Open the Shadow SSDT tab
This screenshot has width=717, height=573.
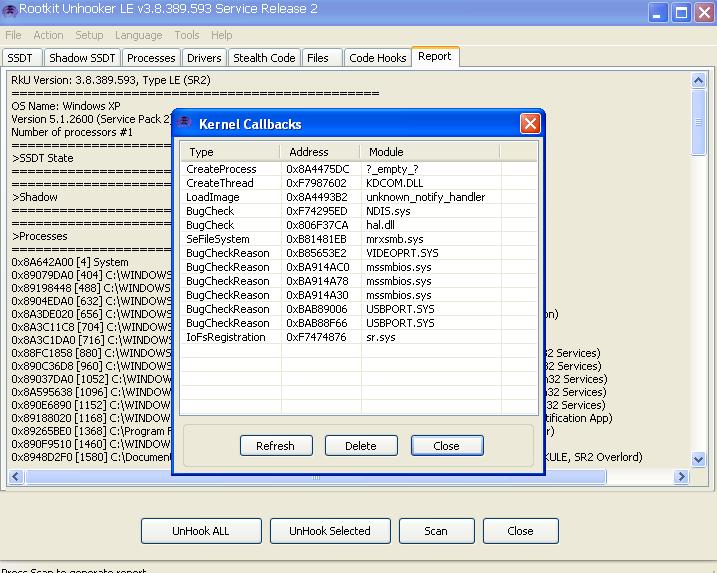click(82, 58)
